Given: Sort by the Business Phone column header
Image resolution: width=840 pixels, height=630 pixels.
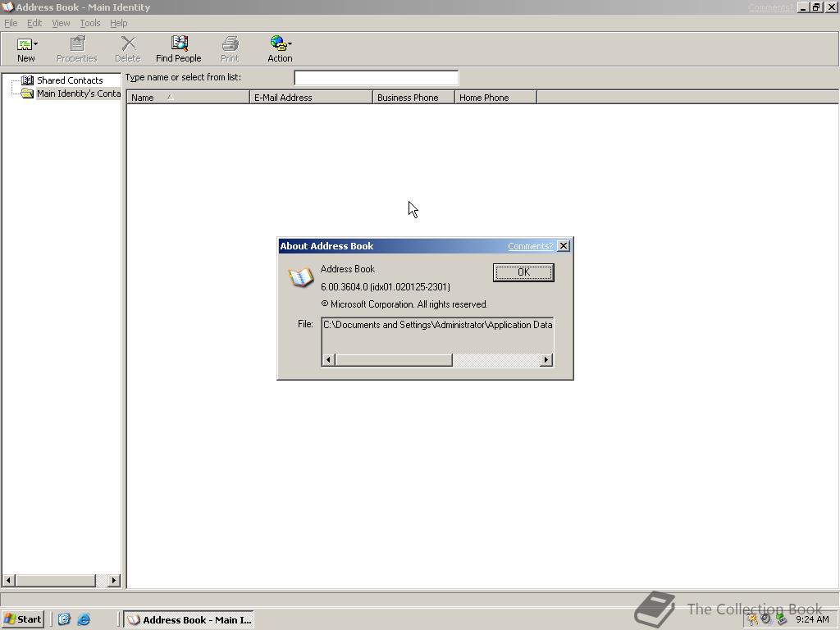Looking at the screenshot, I should (x=413, y=98).
